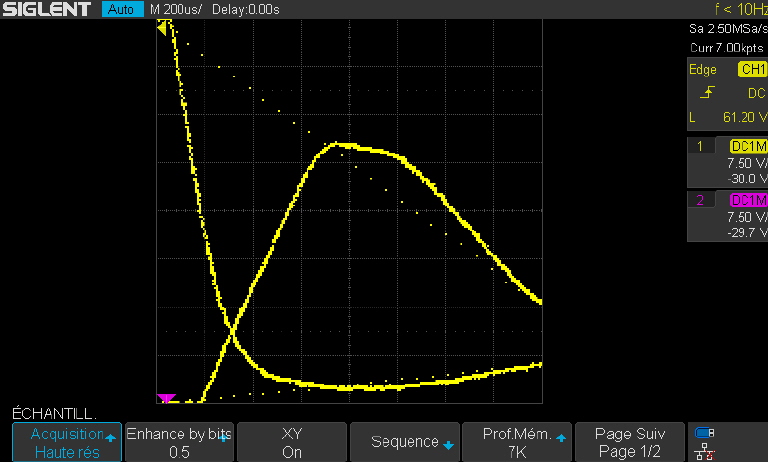
Task: Click the USB storage status icon
Action: coord(704,433)
